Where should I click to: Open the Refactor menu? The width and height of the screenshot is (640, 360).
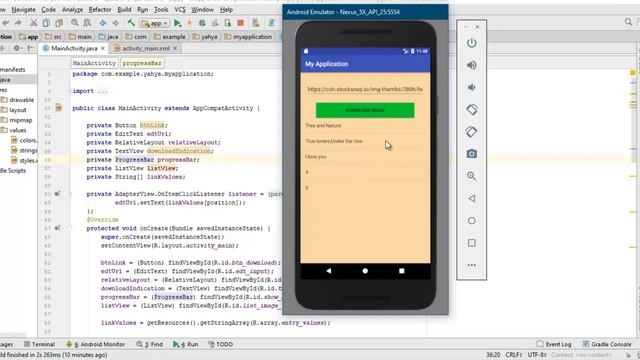(x=100, y=9)
